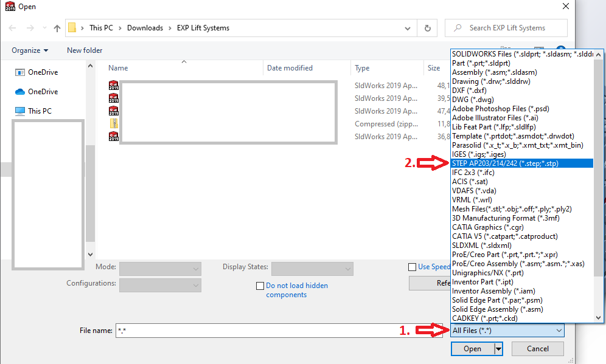Click Downloads in the address breadcrumb
The height and width of the screenshot is (364, 606).
(145, 28)
